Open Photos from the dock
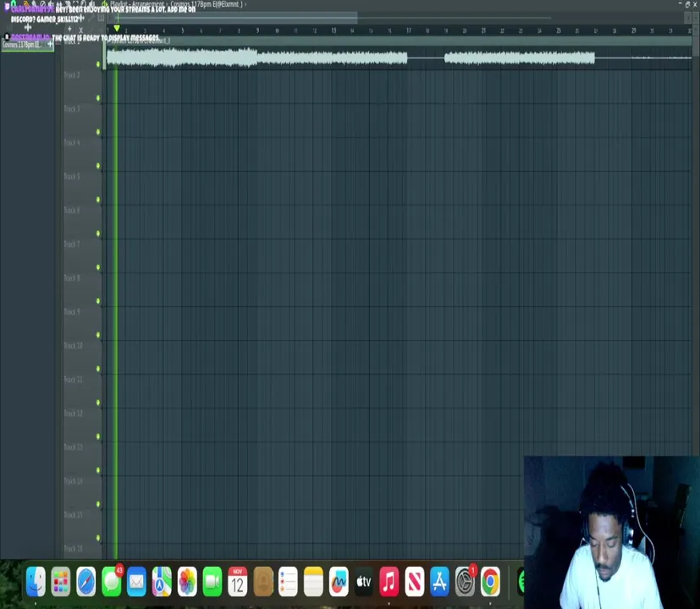 (187, 582)
